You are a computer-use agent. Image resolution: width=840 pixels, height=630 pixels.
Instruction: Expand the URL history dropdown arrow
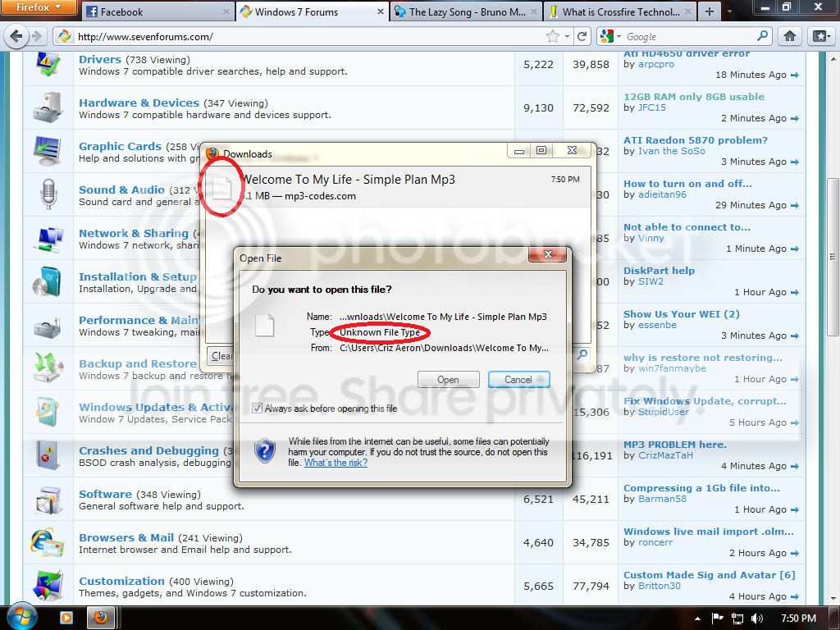(x=568, y=36)
